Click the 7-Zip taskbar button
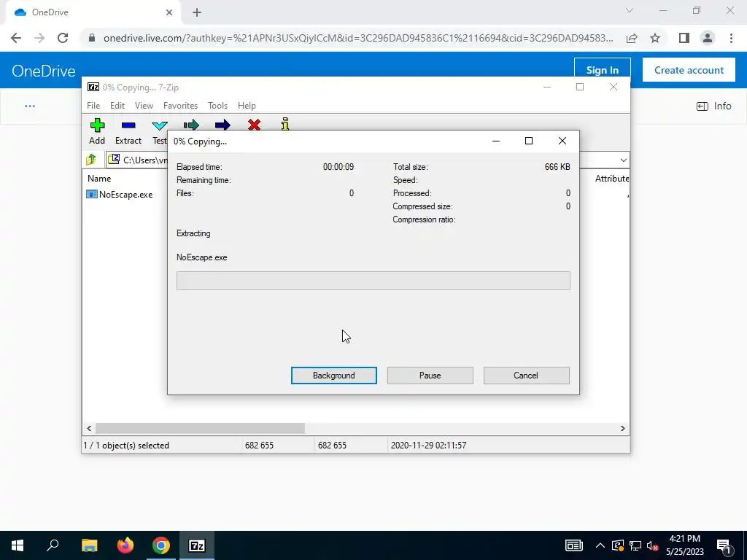This screenshot has width=747, height=560. pos(197,545)
